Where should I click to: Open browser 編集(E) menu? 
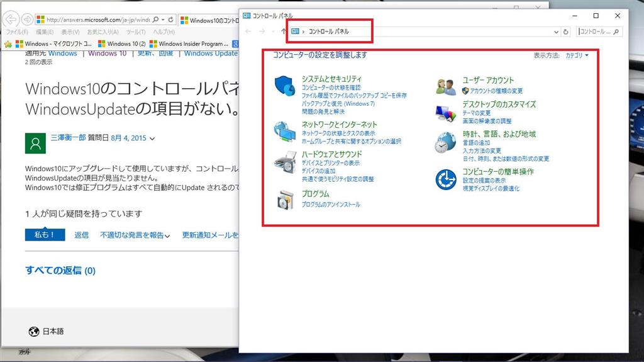tap(45, 31)
